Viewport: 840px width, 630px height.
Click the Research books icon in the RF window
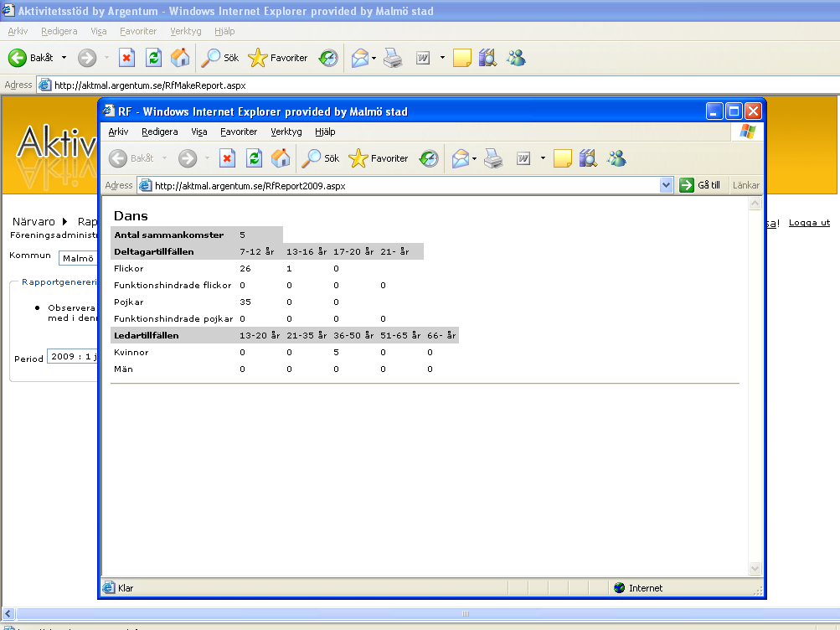[x=588, y=158]
